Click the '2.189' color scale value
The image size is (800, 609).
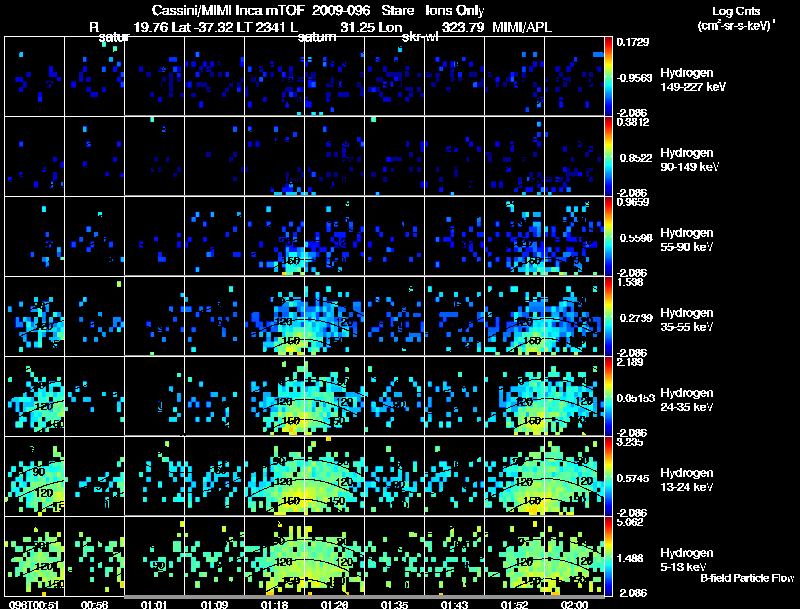pos(630,362)
